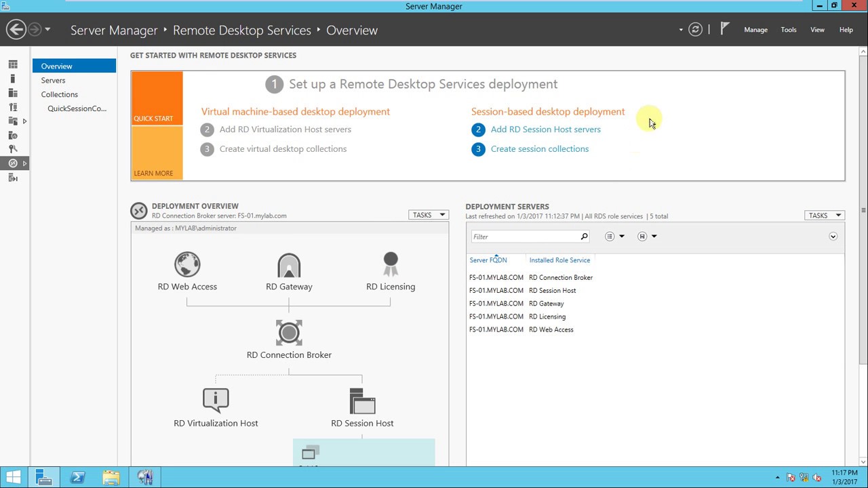The width and height of the screenshot is (868, 488).
Task: Open the Tools menu
Action: coord(789,30)
